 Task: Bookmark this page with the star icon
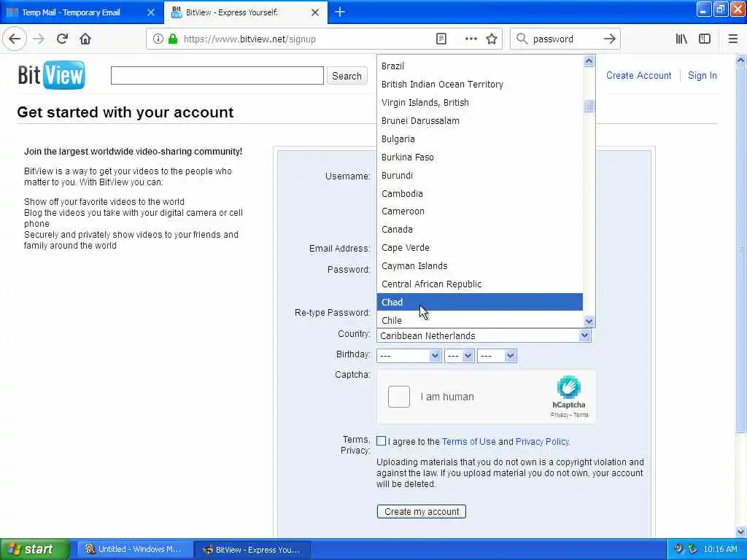[x=492, y=39]
